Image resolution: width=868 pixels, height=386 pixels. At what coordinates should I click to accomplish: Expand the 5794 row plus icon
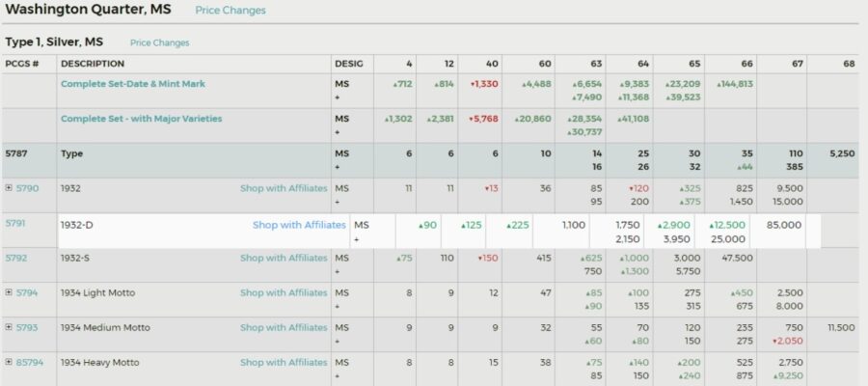[x=9, y=292]
